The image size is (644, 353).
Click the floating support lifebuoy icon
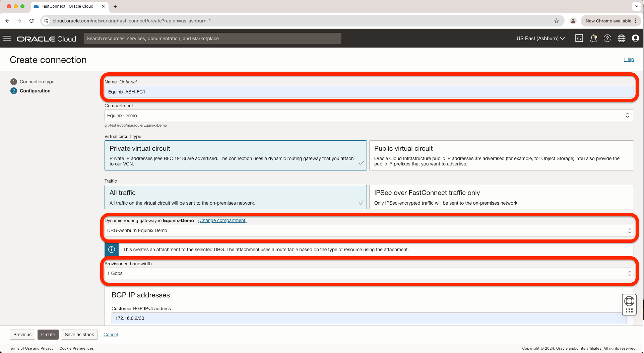click(x=629, y=301)
